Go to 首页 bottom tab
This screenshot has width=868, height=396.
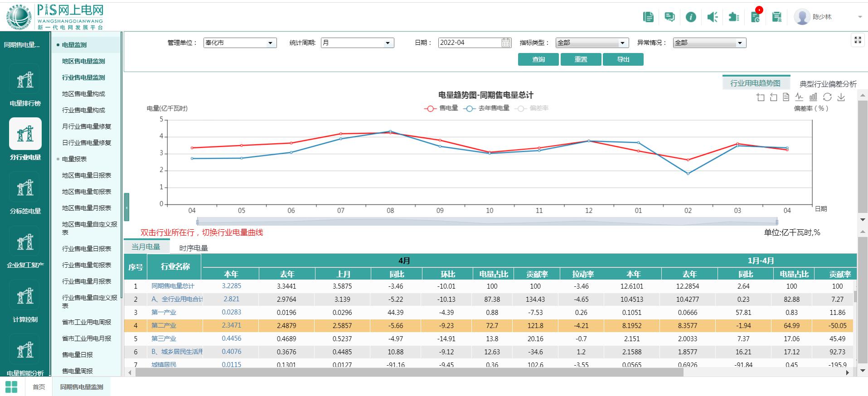[39, 387]
